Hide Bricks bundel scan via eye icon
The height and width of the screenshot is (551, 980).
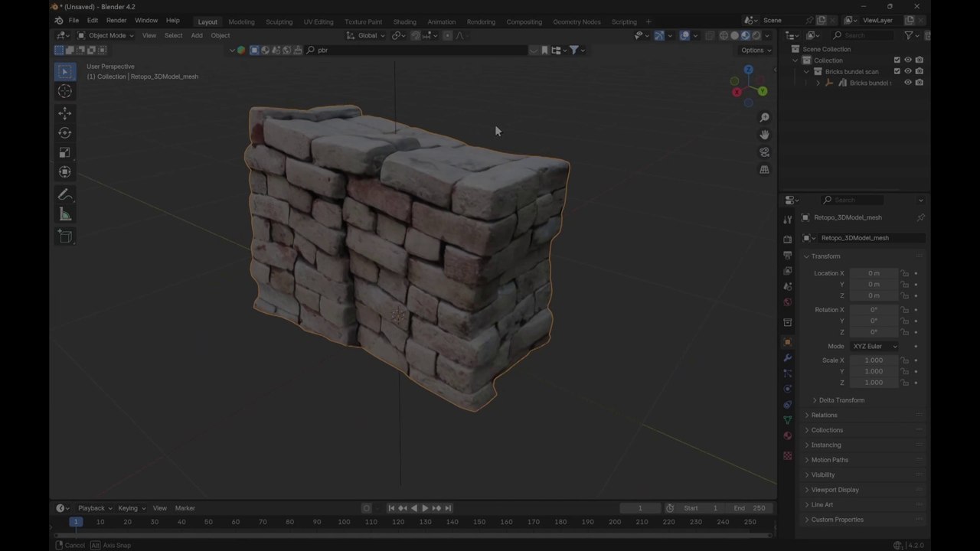[x=908, y=71]
